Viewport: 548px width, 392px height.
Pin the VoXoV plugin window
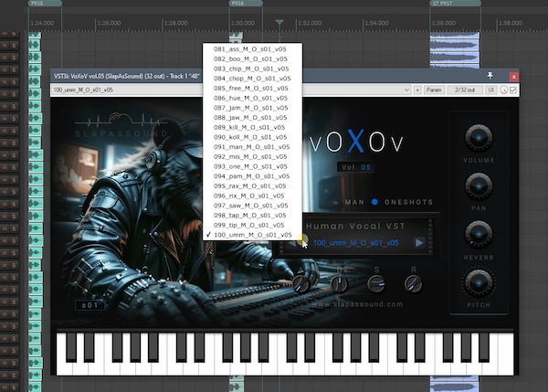tap(490, 75)
